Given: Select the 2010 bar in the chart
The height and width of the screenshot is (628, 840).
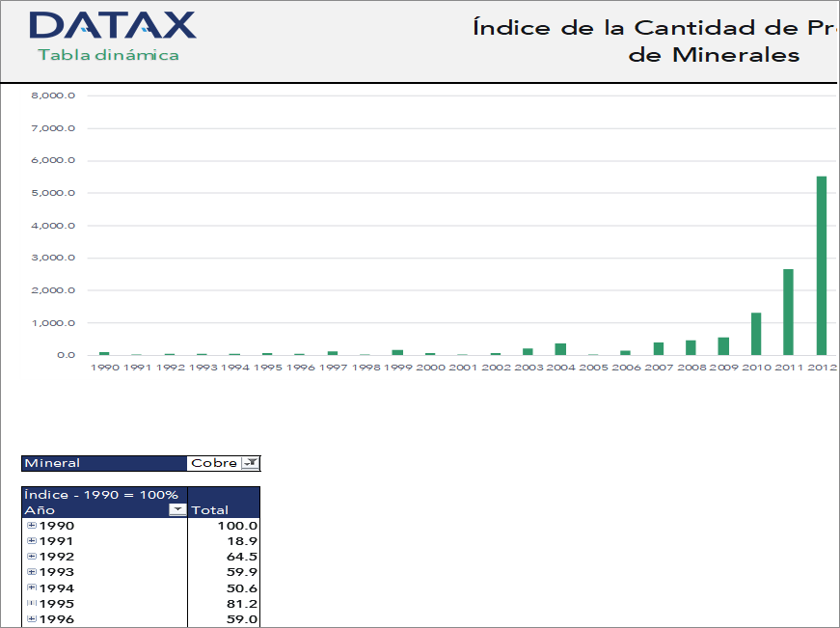Looking at the screenshot, I should (755, 332).
